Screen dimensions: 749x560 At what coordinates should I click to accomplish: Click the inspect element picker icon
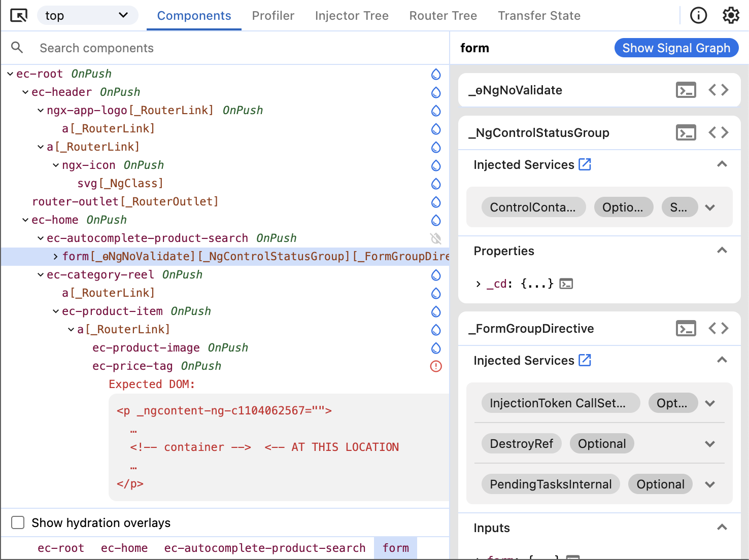(19, 16)
